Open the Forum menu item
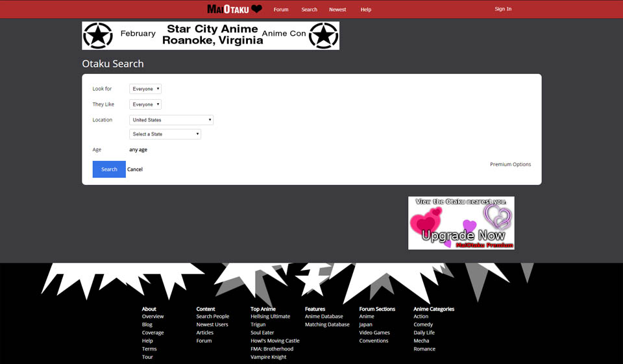Screen dimensions: 623x364 click(x=281, y=10)
